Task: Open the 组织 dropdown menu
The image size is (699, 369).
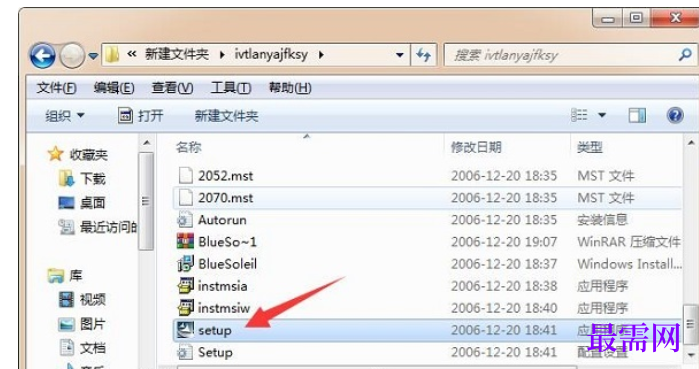Action: point(65,116)
